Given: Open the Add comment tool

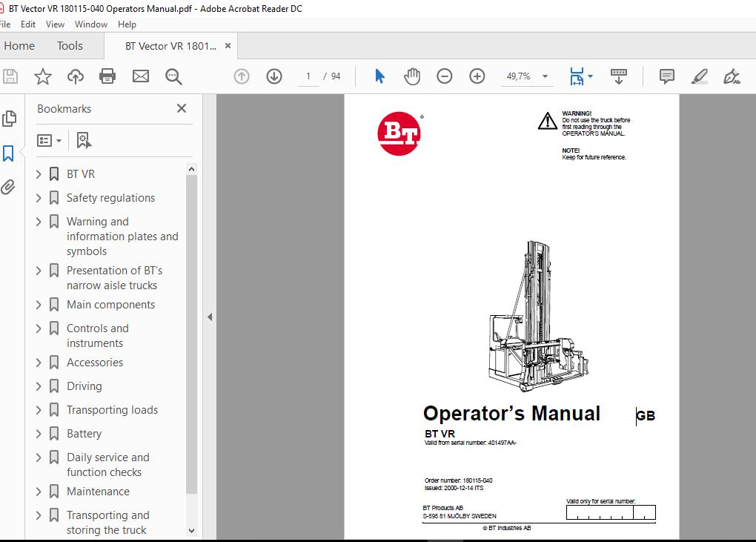Looking at the screenshot, I should coord(667,76).
